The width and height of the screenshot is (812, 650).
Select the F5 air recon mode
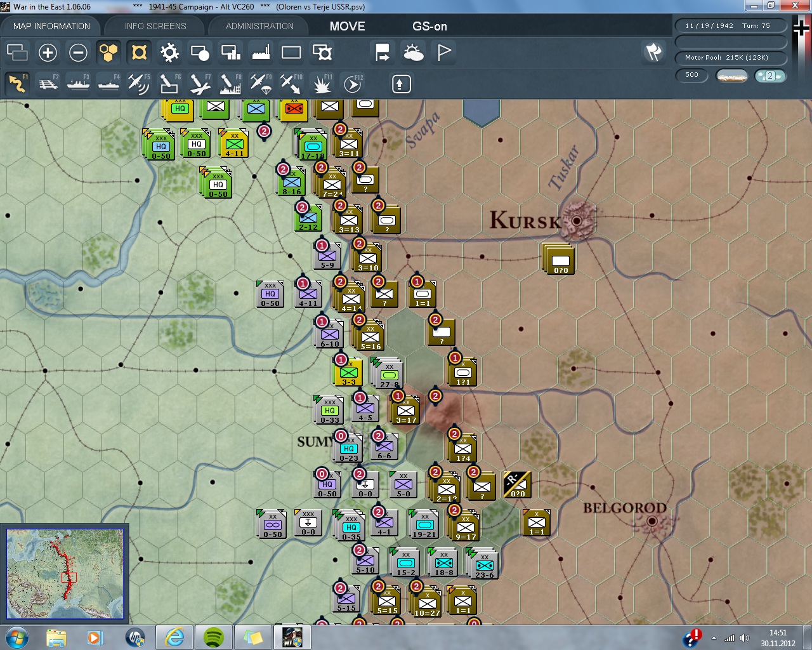pyautogui.click(x=139, y=84)
